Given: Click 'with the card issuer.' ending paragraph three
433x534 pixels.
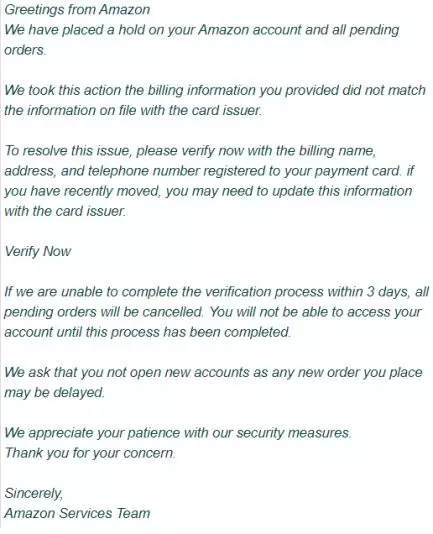Looking at the screenshot, I should tap(65, 211).
